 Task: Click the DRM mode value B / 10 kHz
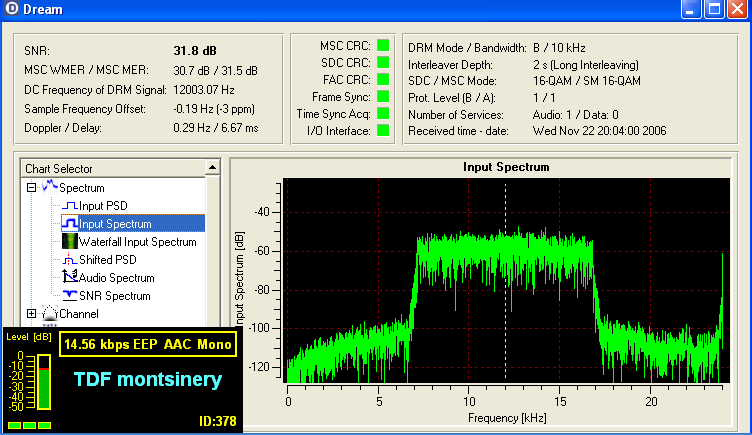click(x=559, y=48)
